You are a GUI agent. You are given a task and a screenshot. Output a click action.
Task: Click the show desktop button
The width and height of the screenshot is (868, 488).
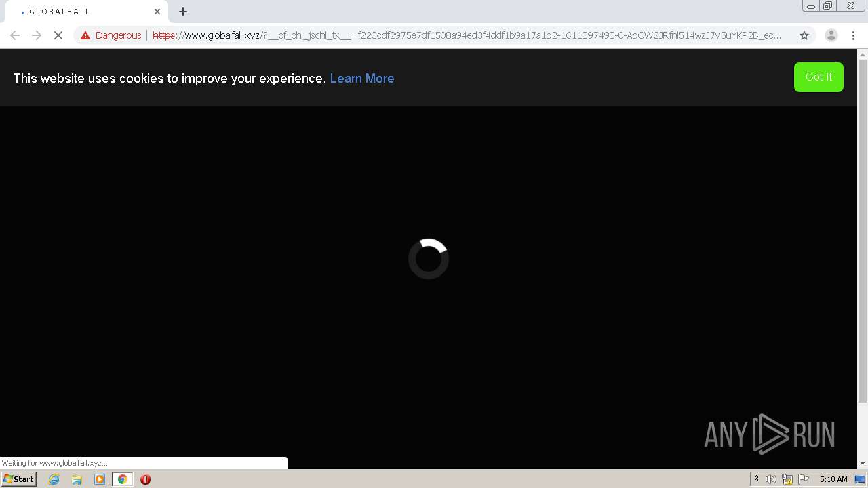point(860,479)
